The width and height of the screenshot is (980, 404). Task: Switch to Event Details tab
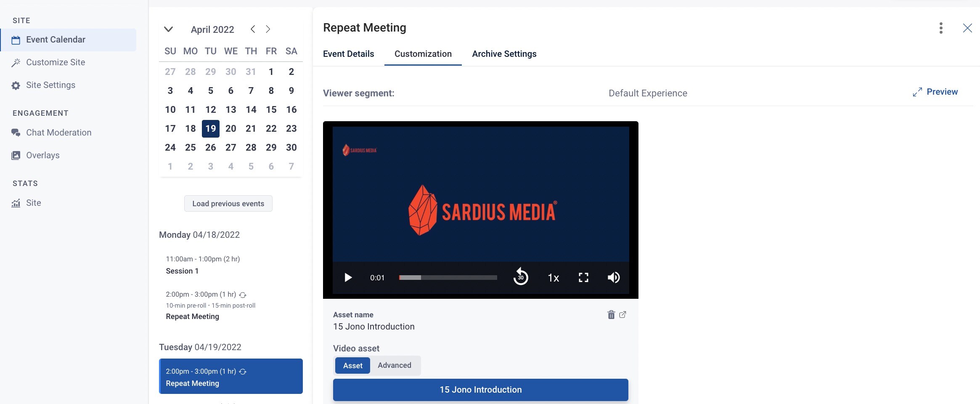point(348,54)
